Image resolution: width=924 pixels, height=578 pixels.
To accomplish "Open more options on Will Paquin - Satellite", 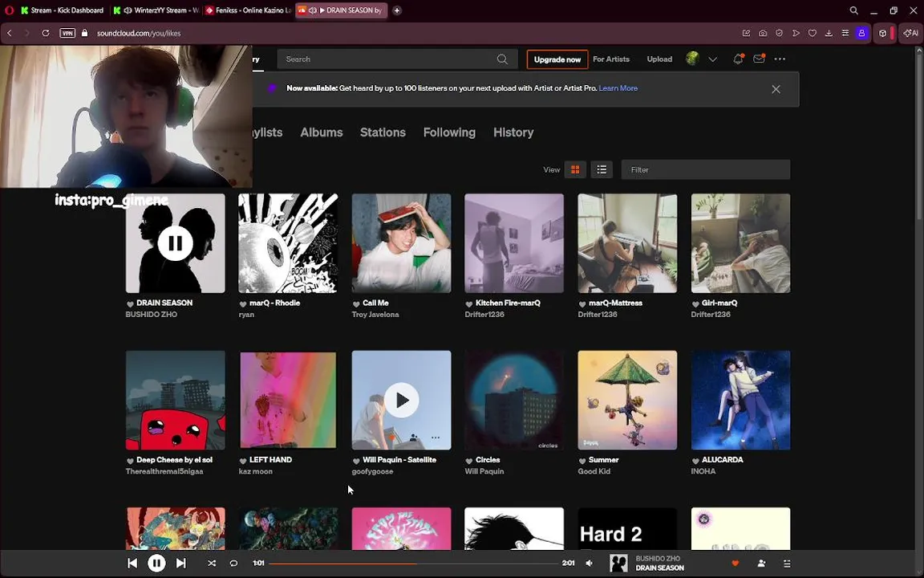I will click(436, 438).
